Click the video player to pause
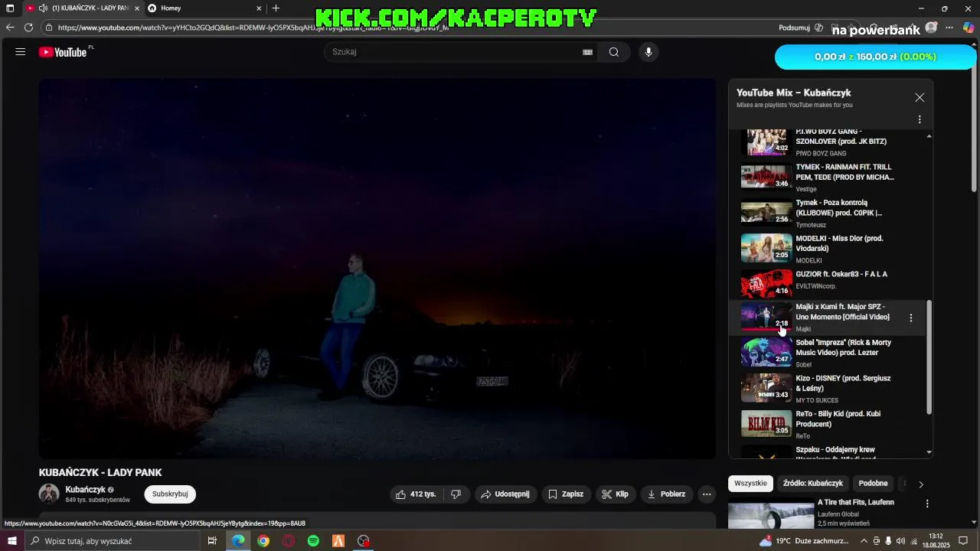Image resolution: width=980 pixels, height=551 pixels. (x=377, y=268)
